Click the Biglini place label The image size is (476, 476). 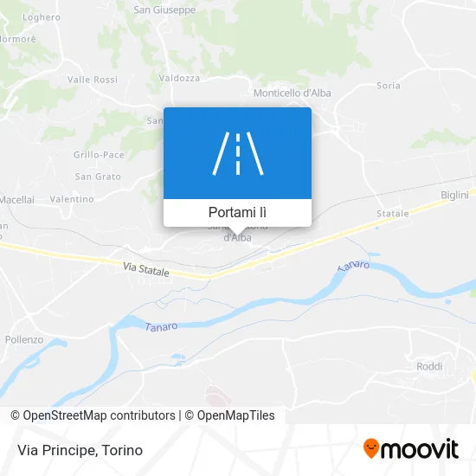(x=454, y=195)
